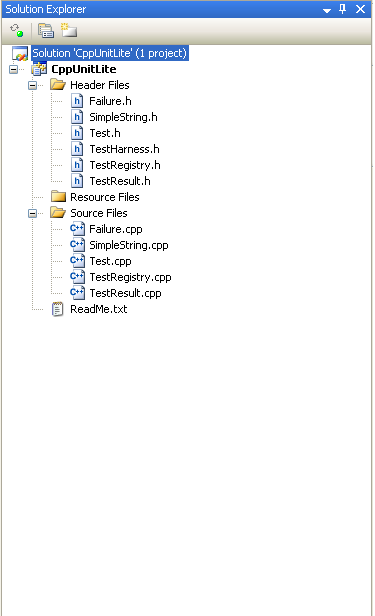Viewport: 375px width, 616px height.
Task: Select the Source Files label
Action: click(x=99, y=213)
